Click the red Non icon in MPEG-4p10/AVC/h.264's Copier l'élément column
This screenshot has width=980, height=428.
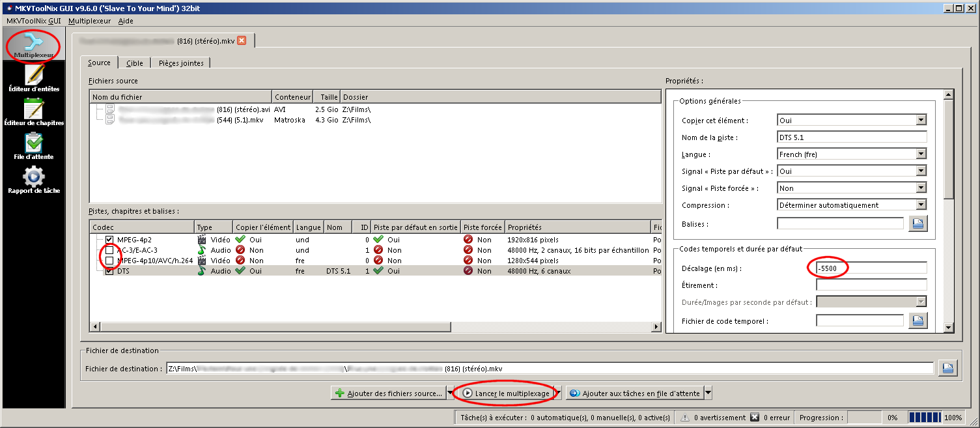[240, 261]
